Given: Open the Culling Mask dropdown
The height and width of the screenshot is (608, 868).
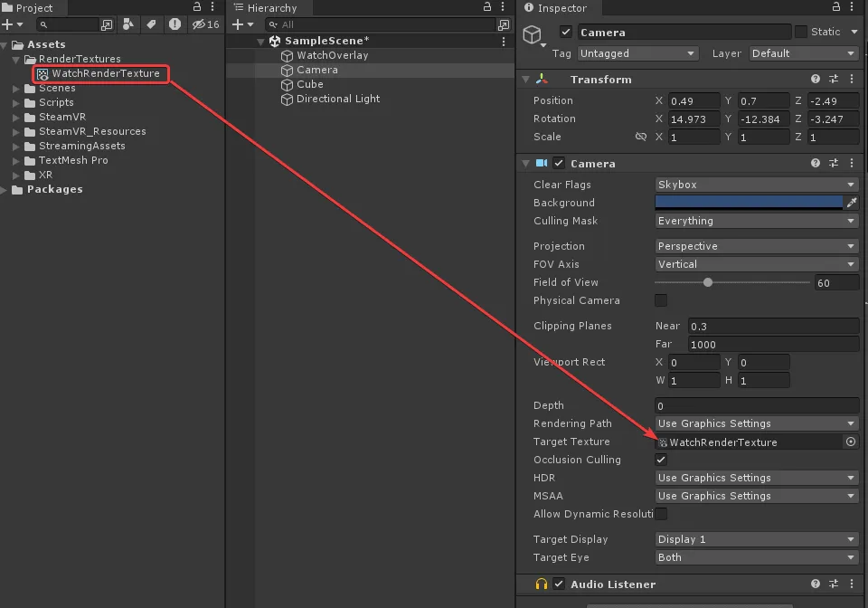Looking at the screenshot, I should coord(757,221).
